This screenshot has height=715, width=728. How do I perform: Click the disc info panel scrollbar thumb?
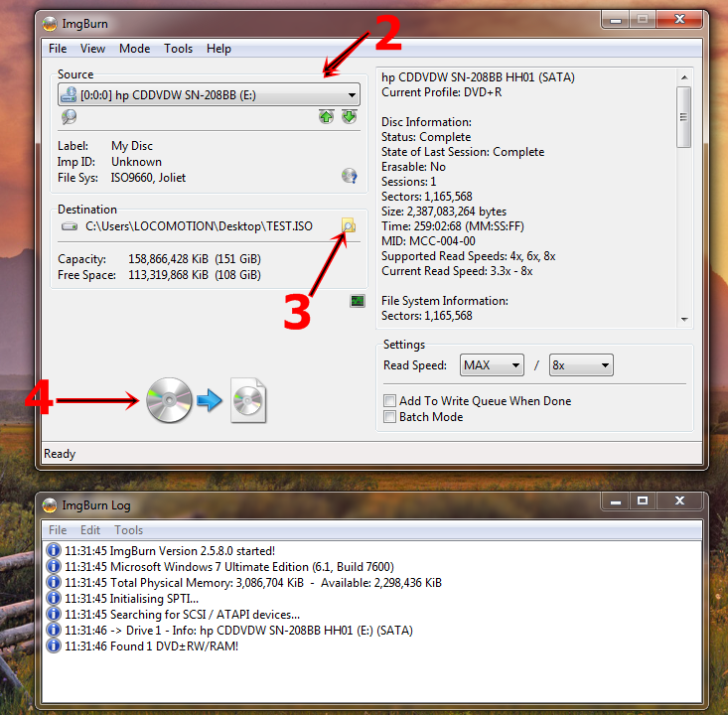683,117
